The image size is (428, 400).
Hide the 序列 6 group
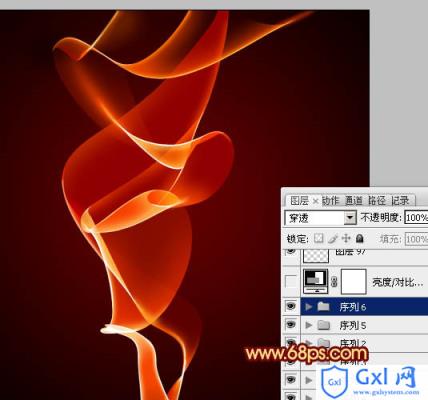pyautogui.click(x=291, y=306)
